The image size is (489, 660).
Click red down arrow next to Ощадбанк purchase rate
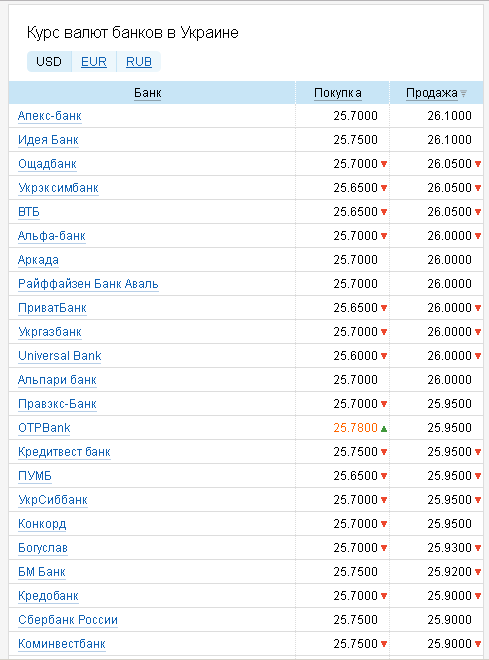pyautogui.click(x=384, y=164)
